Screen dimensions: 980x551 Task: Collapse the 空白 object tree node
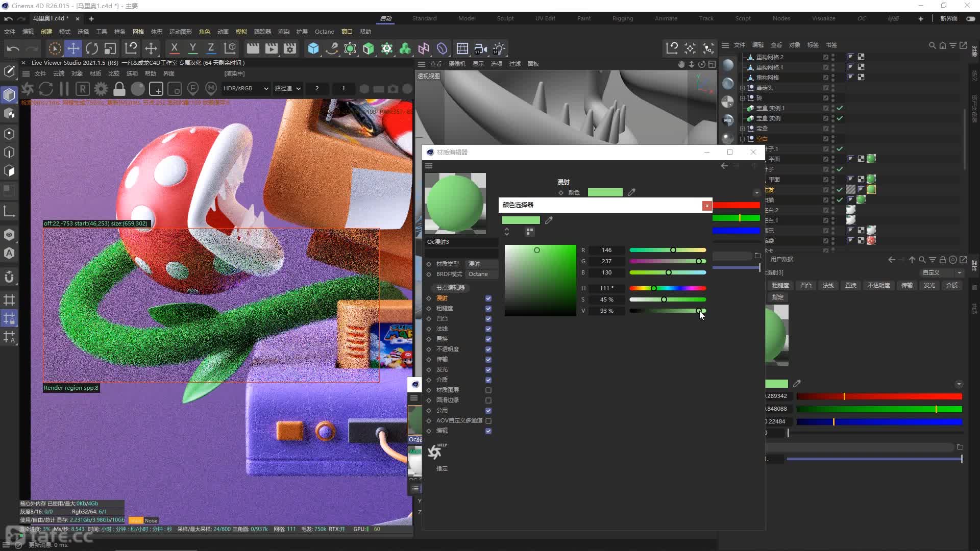click(x=743, y=139)
